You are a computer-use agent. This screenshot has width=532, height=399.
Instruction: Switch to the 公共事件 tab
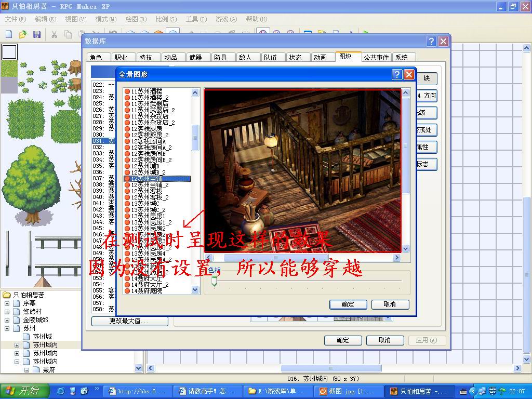tap(376, 57)
